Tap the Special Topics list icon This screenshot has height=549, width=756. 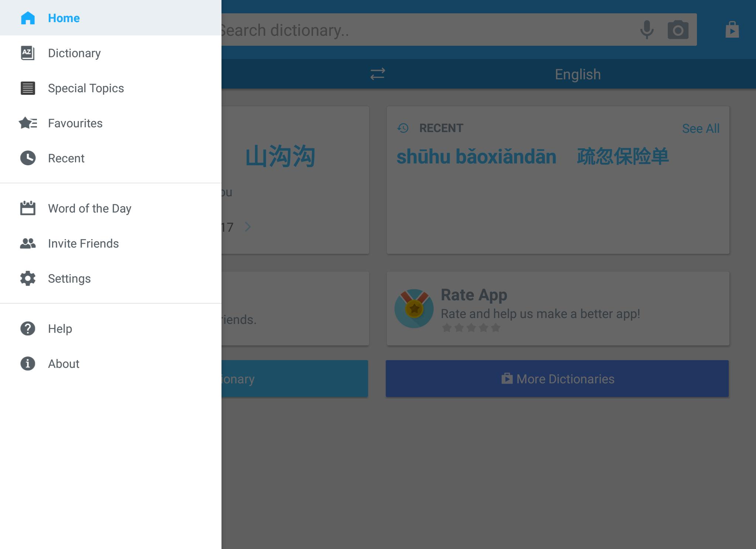click(x=28, y=88)
